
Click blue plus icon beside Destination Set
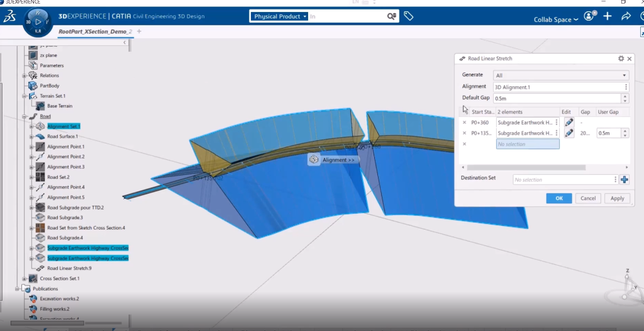coord(625,180)
